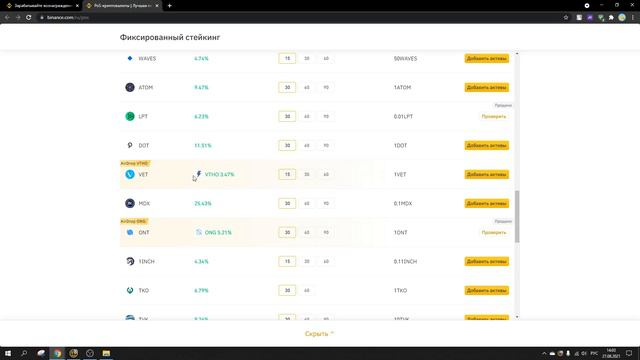Click the staking list scrollbar thumb
640x360 pixels.
(517, 216)
